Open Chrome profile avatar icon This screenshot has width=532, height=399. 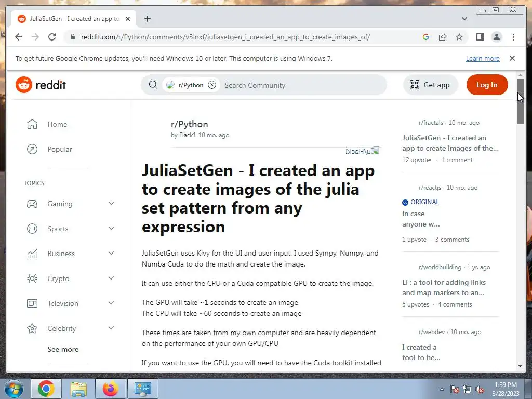(x=496, y=37)
